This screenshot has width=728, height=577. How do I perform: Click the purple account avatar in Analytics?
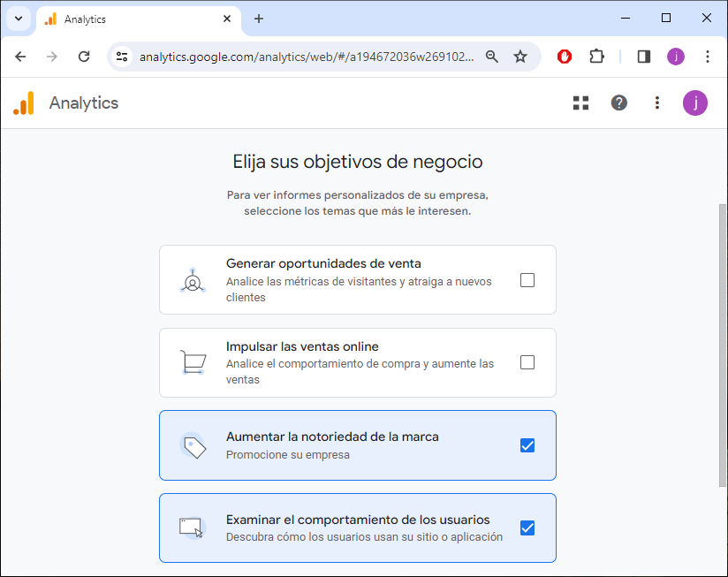[695, 103]
